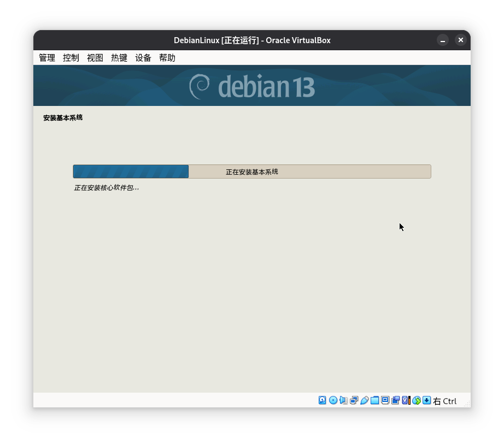Click the optical disc drive status icon
This screenshot has height=444, width=504.
[333, 400]
